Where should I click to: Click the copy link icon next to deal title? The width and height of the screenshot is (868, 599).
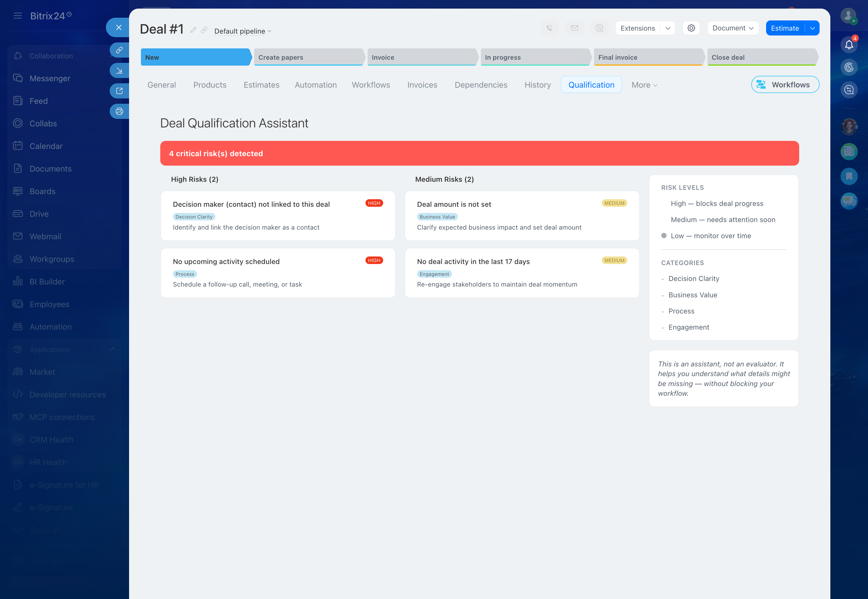point(204,30)
